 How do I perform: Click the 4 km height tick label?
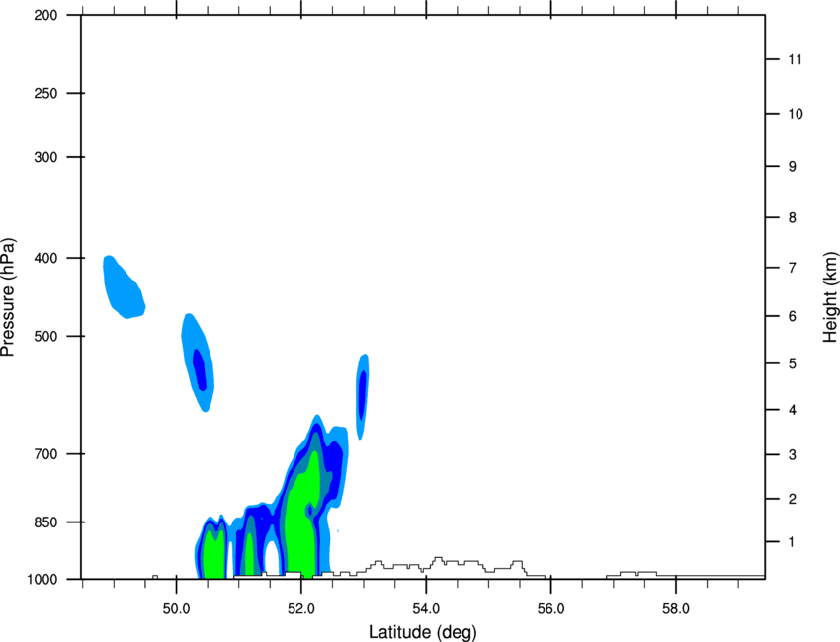pos(793,410)
